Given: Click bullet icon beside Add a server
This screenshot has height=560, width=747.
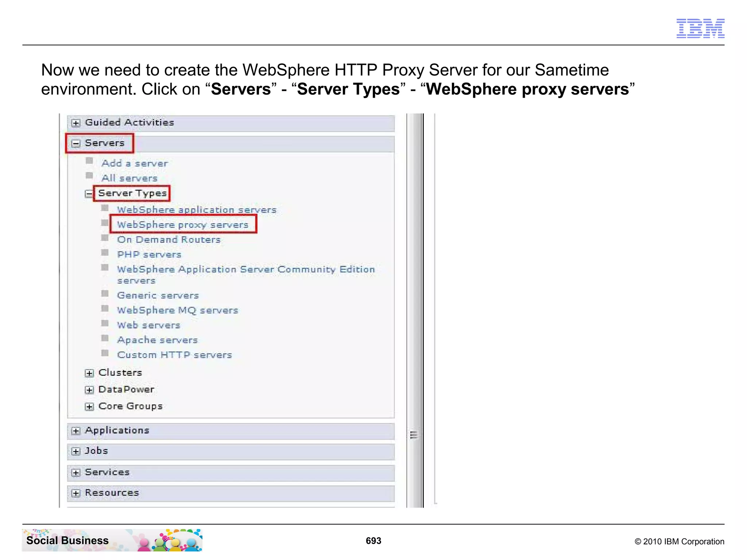Looking at the screenshot, I should tap(89, 161).
